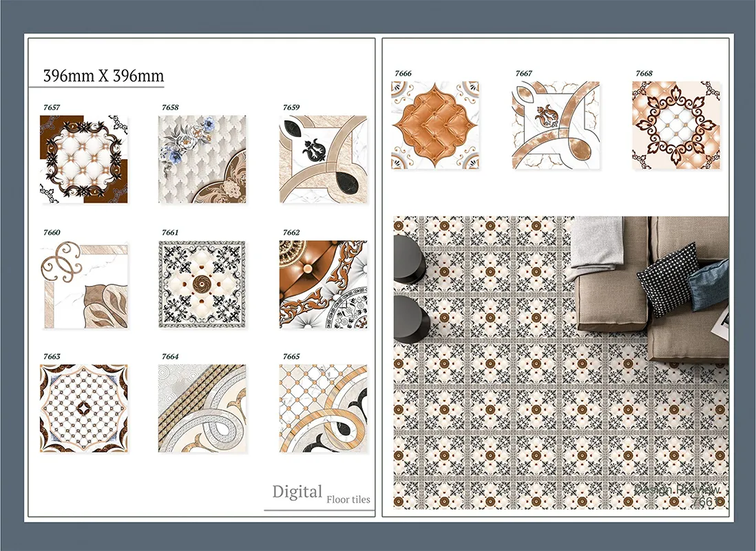Click the checkered black-and-white pillow
This screenshot has height=551, width=756.
pos(666,280)
